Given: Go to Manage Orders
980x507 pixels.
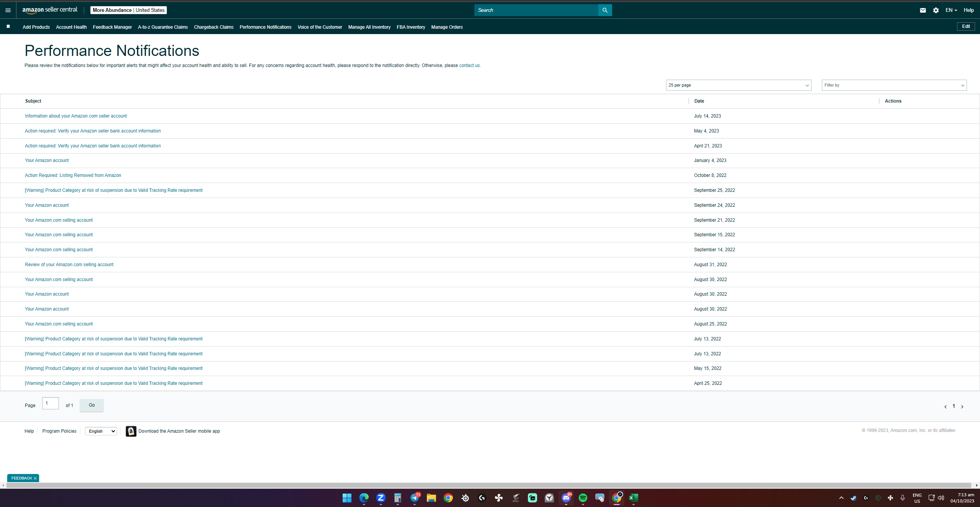Looking at the screenshot, I should tap(447, 27).
